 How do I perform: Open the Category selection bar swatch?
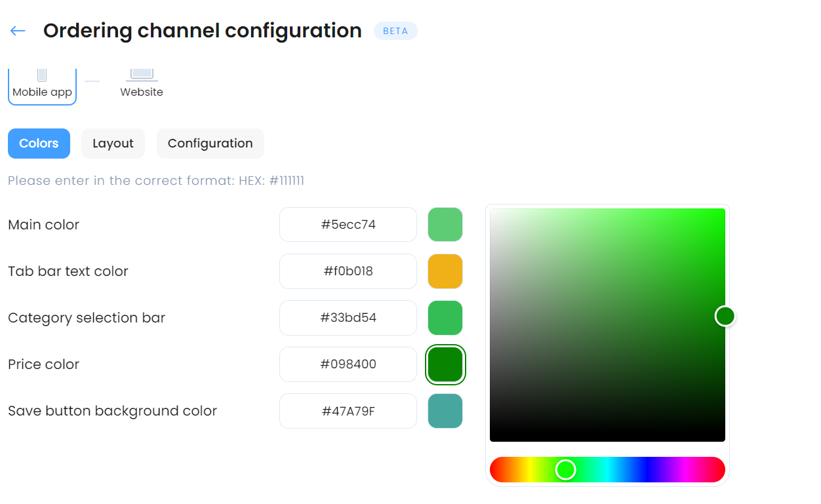445,318
